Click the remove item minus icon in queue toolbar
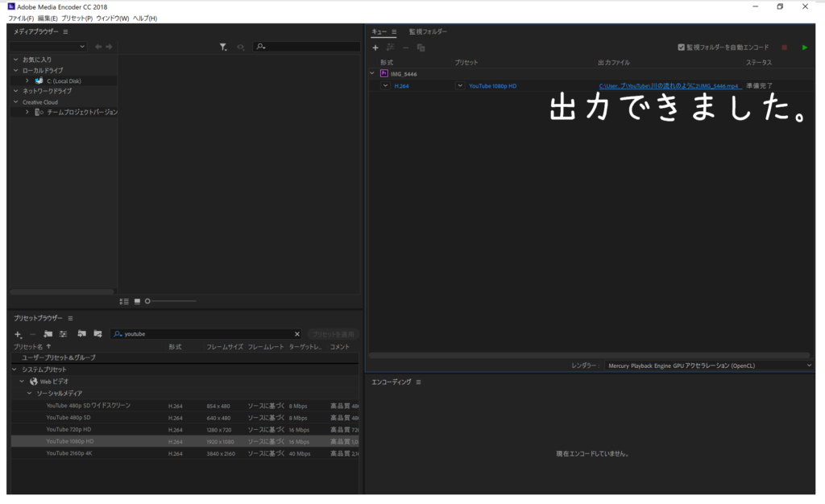The height and width of the screenshot is (504, 825). click(x=405, y=48)
